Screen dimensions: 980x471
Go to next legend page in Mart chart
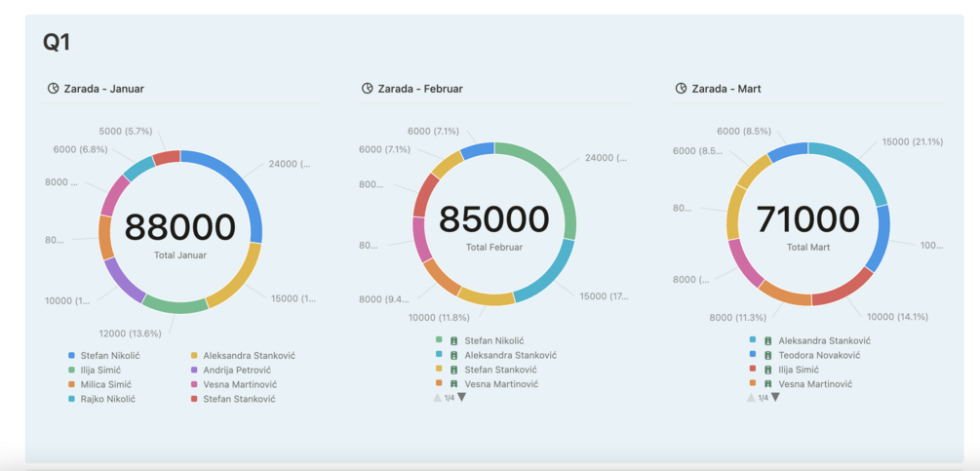(775, 397)
